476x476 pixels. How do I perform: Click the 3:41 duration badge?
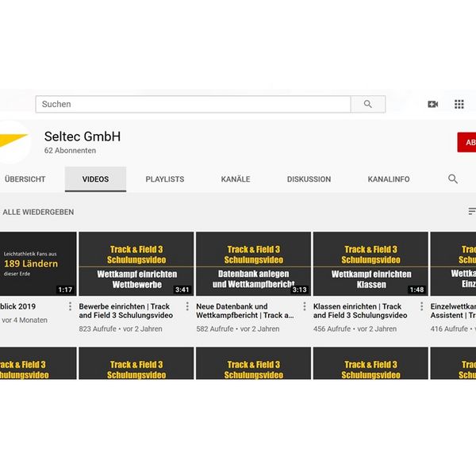(x=182, y=290)
